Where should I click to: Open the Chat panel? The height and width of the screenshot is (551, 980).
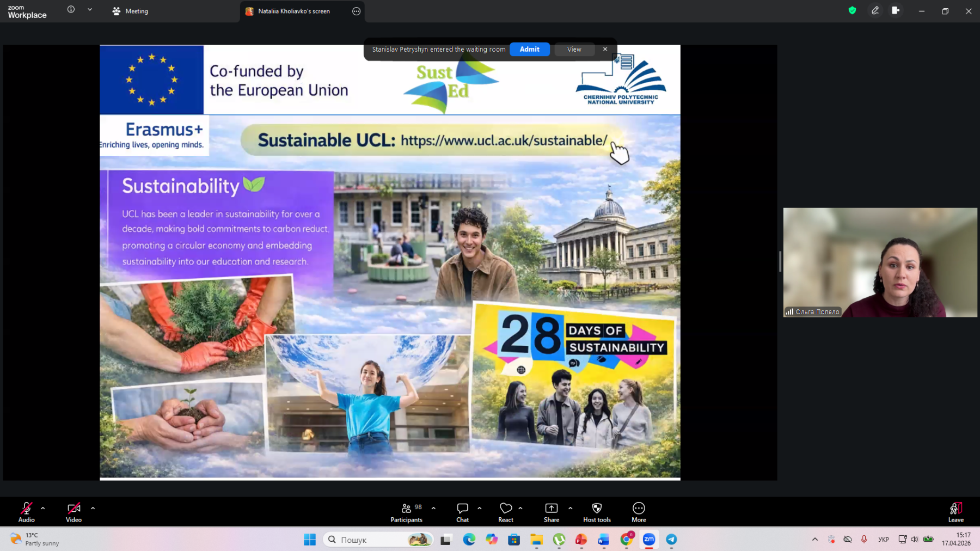(x=463, y=512)
